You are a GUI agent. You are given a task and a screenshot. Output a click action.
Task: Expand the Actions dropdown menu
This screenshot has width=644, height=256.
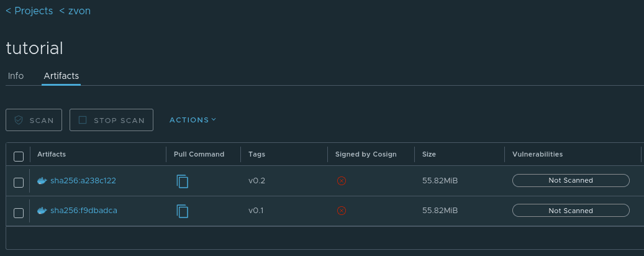click(193, 120)
